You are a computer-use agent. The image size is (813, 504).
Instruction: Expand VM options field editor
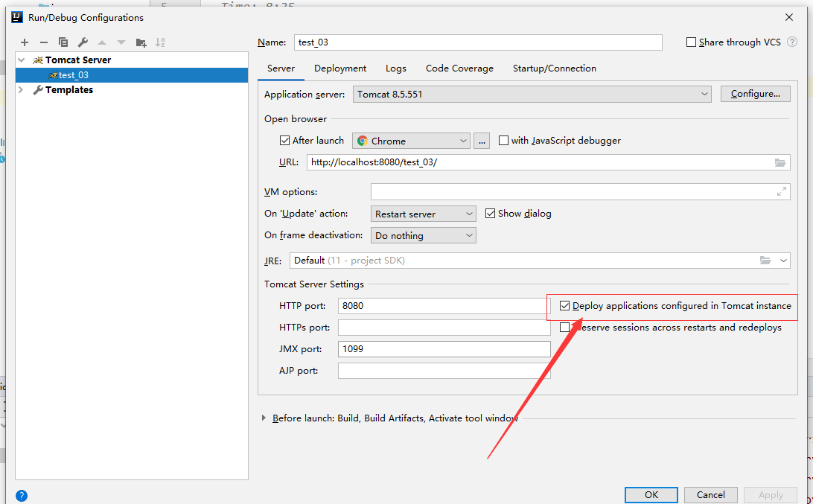click(x=782, y=192)
